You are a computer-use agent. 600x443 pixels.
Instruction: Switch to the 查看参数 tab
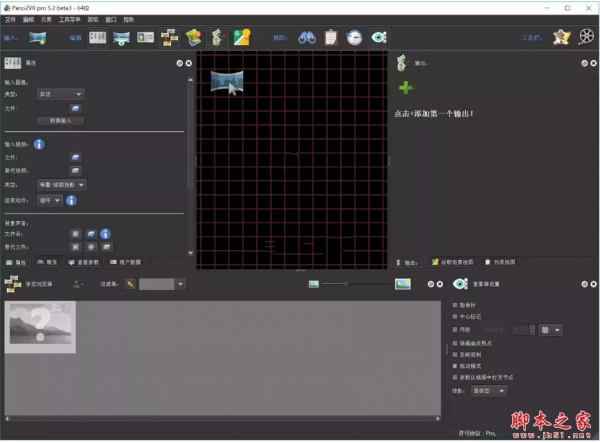(83, 262)
